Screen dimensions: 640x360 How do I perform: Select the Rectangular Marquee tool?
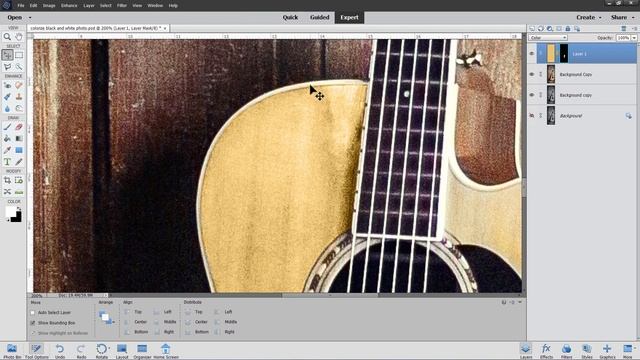tap(19, 55)
